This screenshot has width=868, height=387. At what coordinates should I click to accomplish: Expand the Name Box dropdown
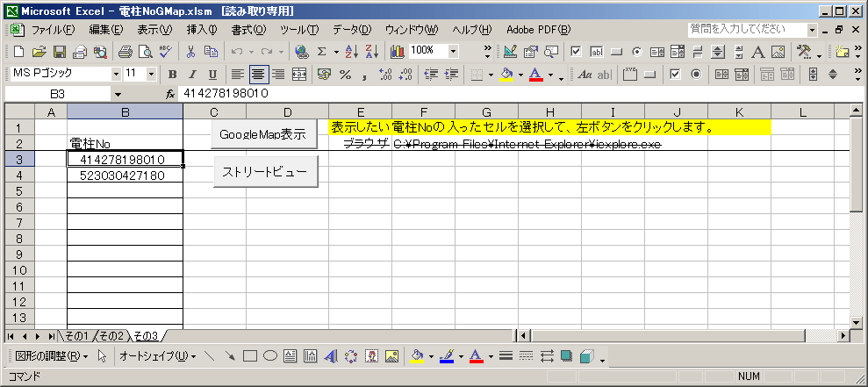pyautogui.click(x=118, y=95)
